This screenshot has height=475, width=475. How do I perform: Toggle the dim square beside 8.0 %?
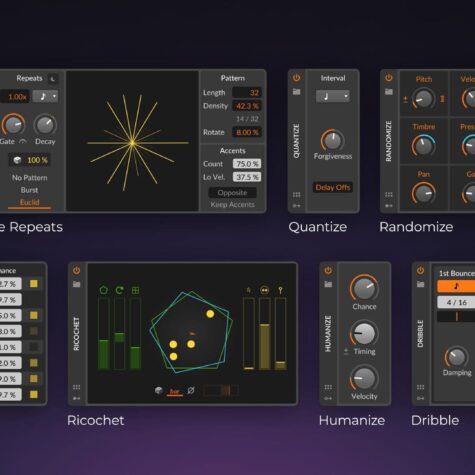[34, 331]
